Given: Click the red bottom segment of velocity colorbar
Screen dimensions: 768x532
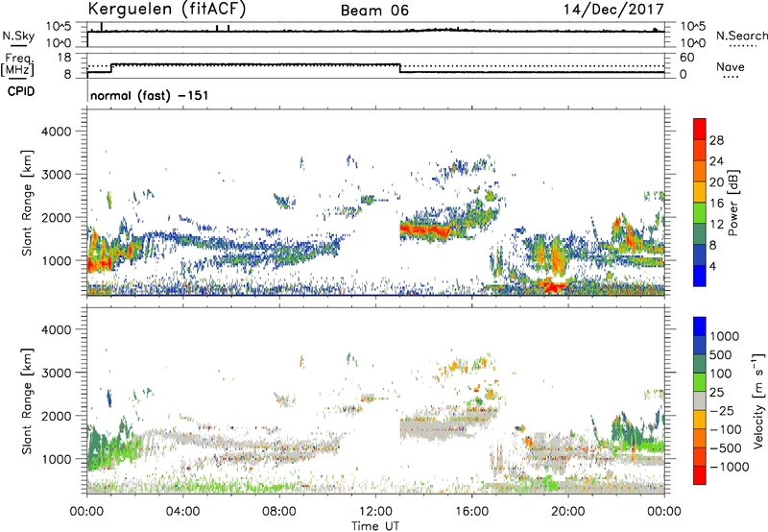Looking at the screenshot, I should (700, 475).
